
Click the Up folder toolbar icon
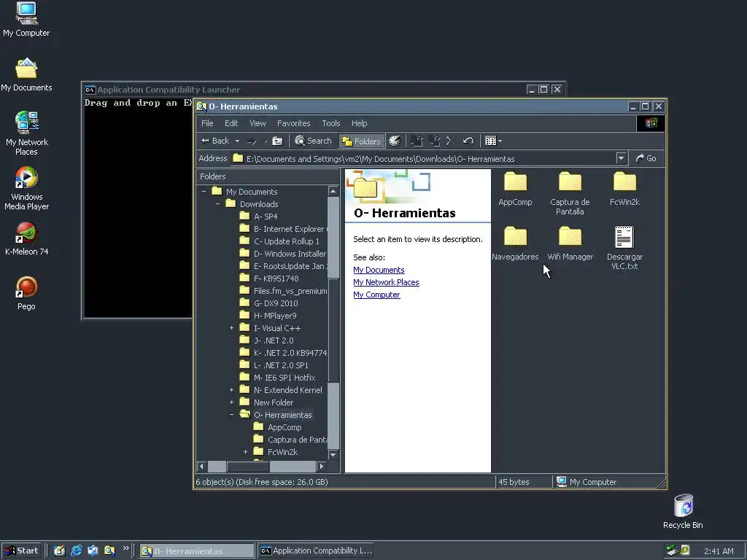[277, 141]
